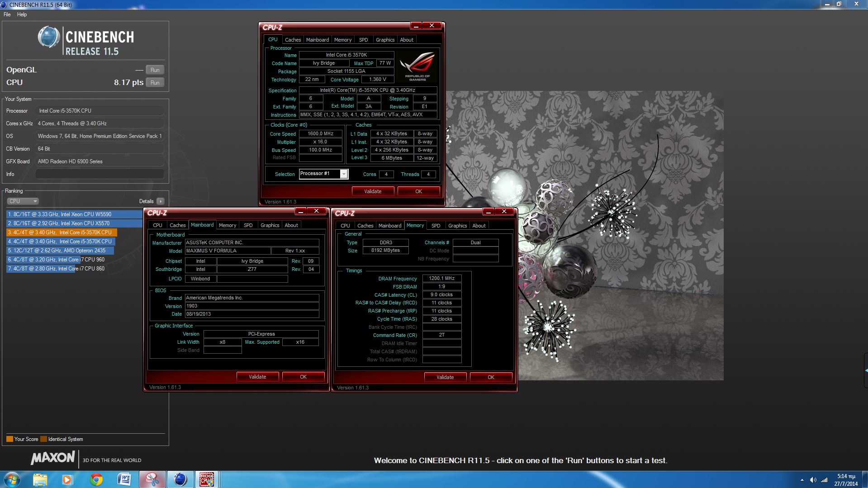
Task: Click Validate in Memory CPU-Z window
Action: point(445,377)
